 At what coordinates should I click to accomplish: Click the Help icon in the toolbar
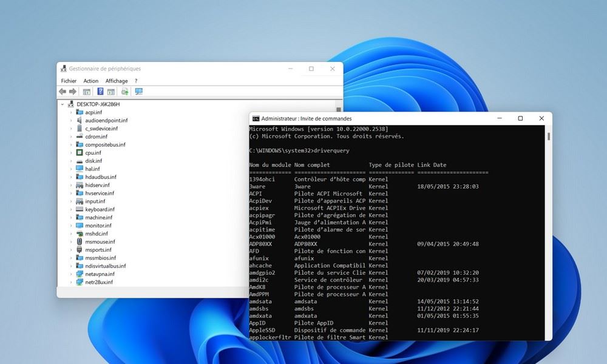click(x=100, y=92)
